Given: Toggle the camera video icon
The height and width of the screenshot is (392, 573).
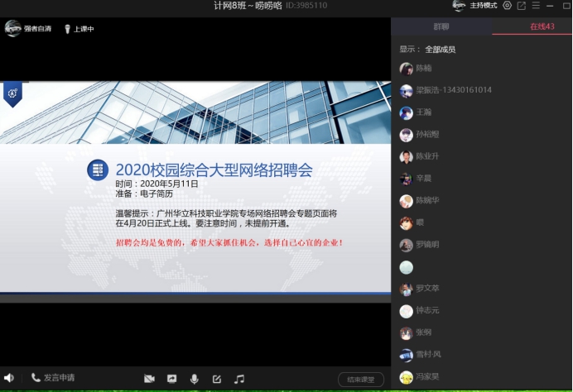Looking at the screenshot, I should point(149,379).
